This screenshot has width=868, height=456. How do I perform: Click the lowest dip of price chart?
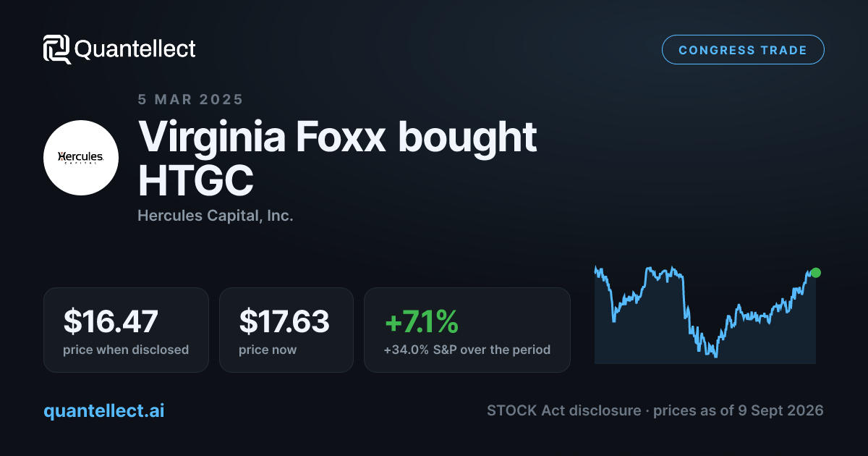pos(715,355)
